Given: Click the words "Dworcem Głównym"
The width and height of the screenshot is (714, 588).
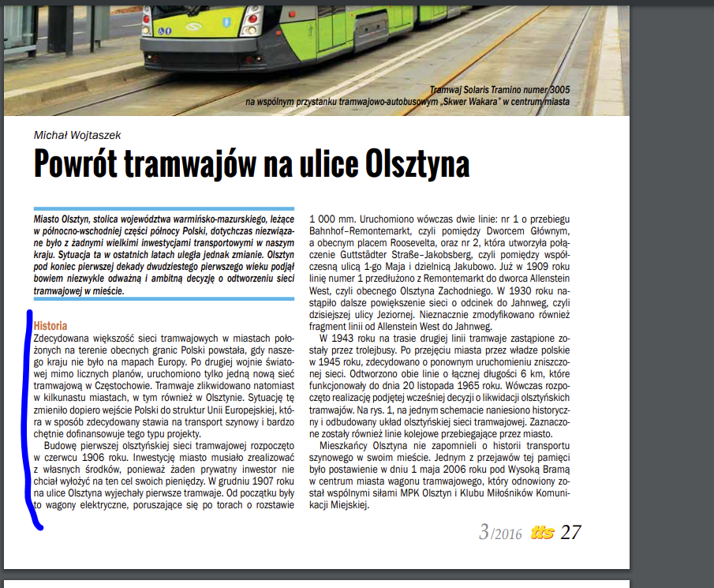Looking at the screenshot, I should click(528, 231).
